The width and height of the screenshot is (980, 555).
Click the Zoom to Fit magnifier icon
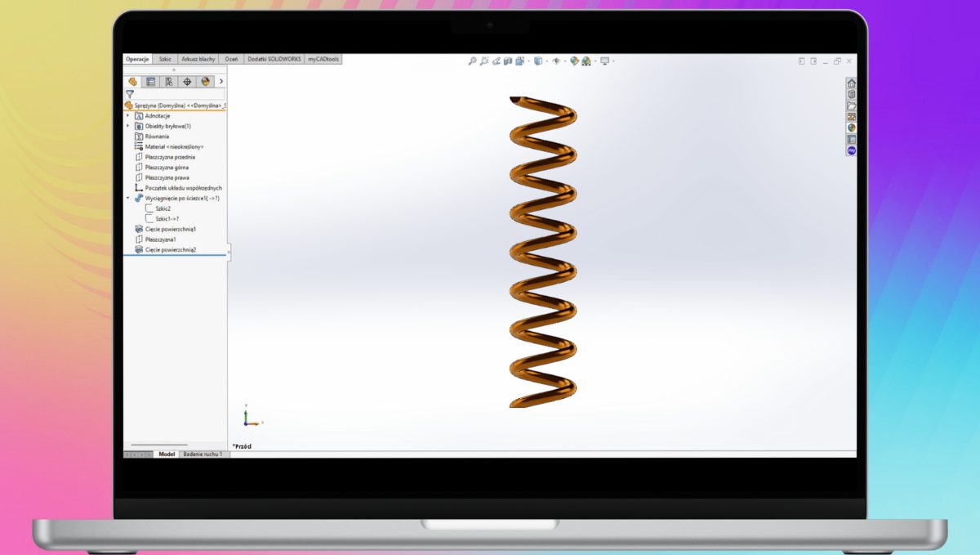tap(472, 60)
